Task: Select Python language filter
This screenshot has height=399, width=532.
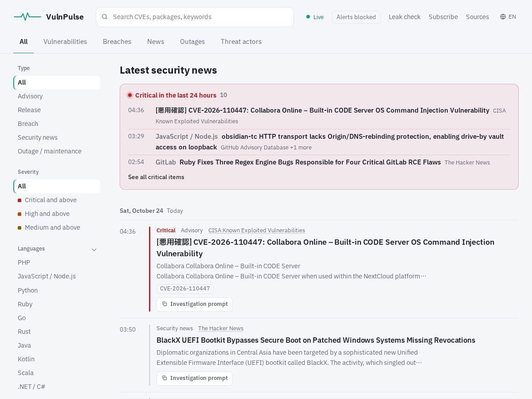Action: pos(57,290)
